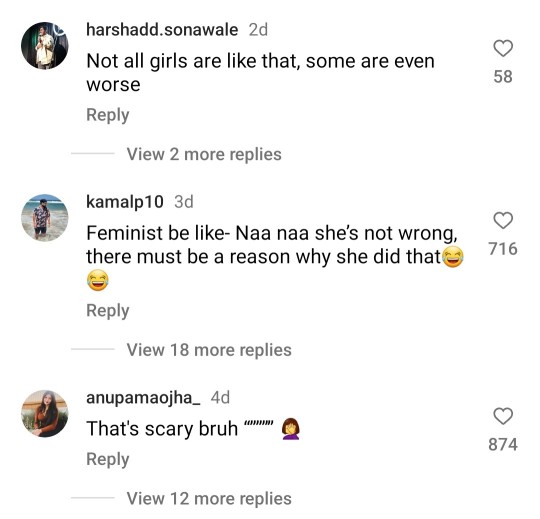The image size is (540, 519).
Task: View the 716 likes count
Action: tap(503, 249)
